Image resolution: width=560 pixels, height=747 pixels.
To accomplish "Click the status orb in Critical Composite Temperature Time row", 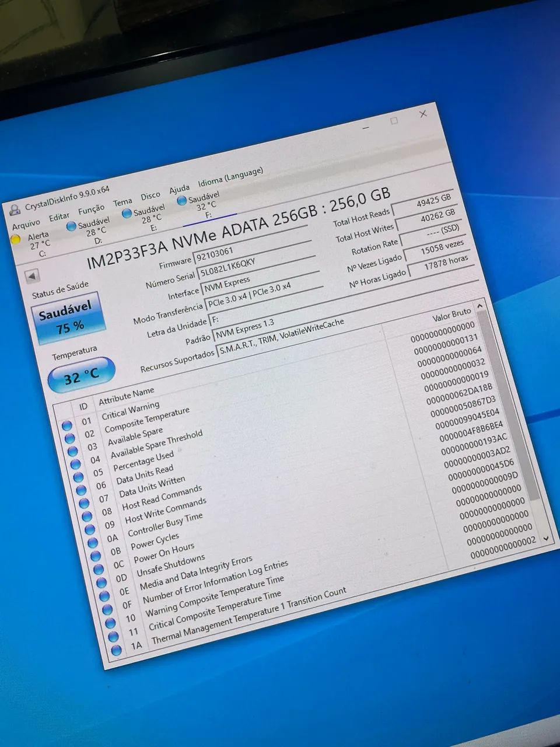I will (113, 636).
